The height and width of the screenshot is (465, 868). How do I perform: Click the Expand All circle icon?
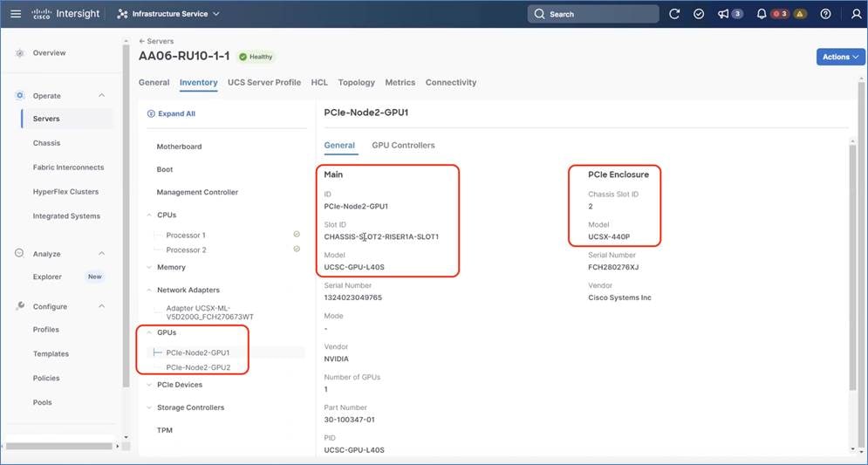click(151, 113)
